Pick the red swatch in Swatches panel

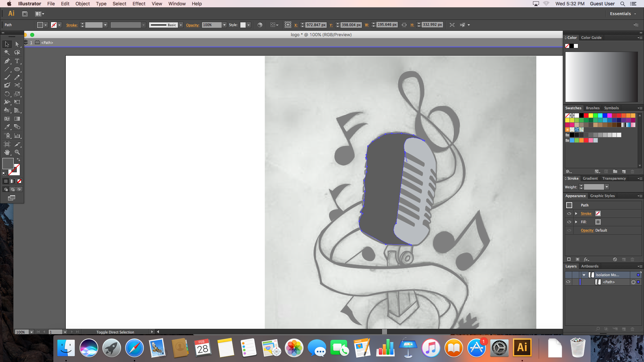[x=586, y=116]
